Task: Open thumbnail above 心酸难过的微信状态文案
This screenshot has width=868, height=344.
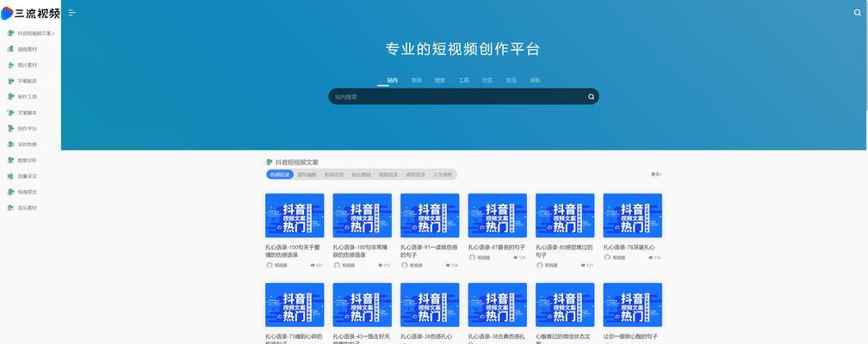Action: (565, 304)
